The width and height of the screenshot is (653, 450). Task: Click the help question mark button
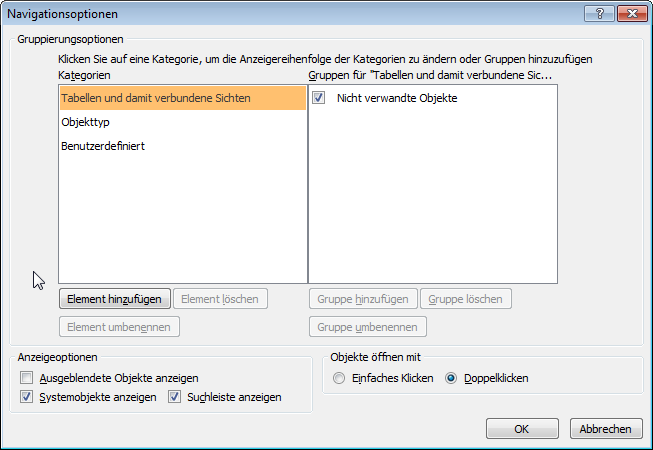pyautogui.click(x=600, y=14)
